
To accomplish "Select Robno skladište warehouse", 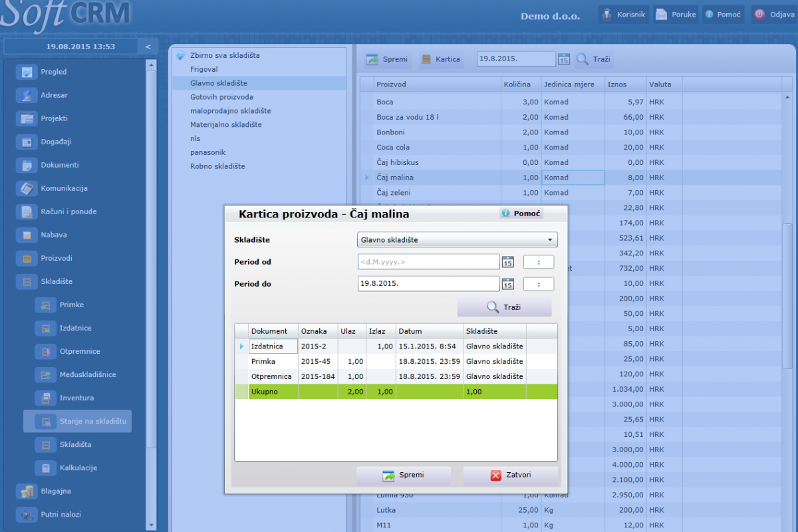I will (x=217, y=167).
